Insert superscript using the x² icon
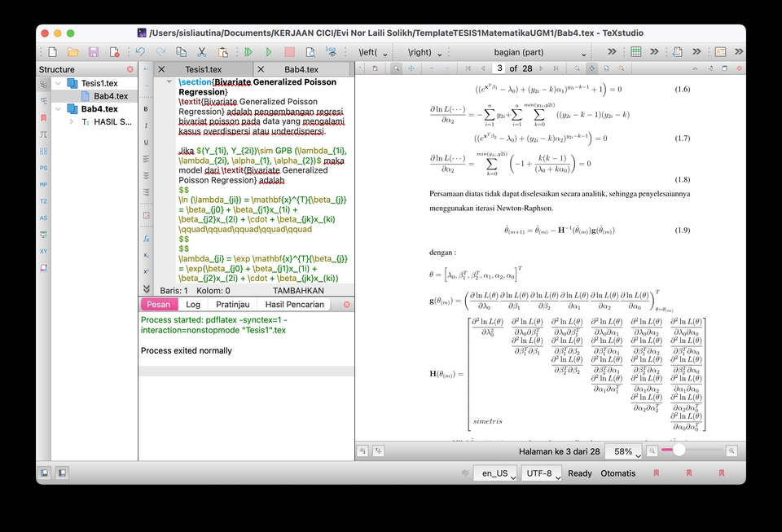Screen dimensions: 782x532 [x=146, y=272]
